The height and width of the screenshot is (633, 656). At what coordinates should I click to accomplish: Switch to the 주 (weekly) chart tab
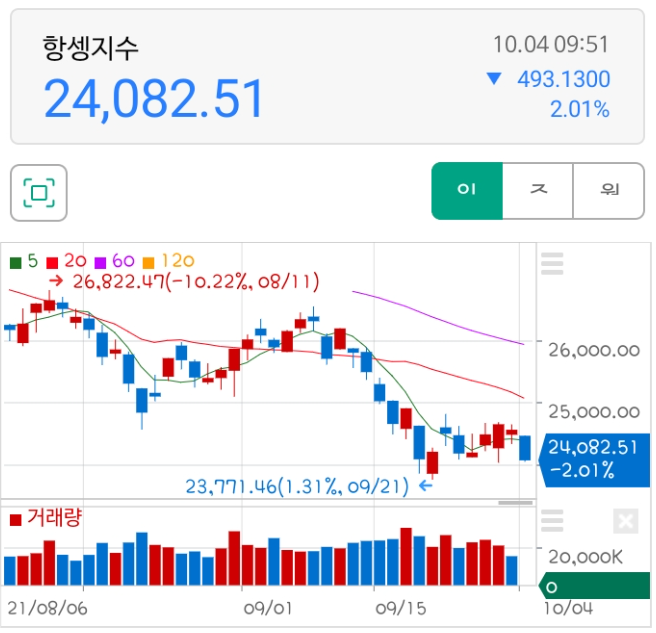pos(538,191)
